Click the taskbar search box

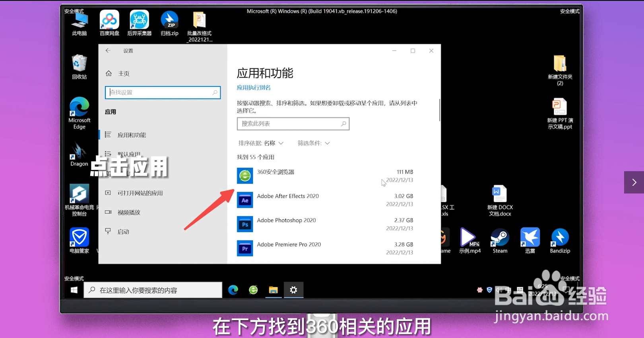[x=153, y=290]
